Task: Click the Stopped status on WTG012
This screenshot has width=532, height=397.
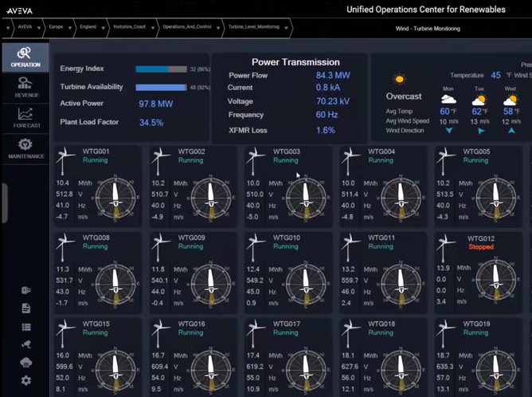Action: 480,247
